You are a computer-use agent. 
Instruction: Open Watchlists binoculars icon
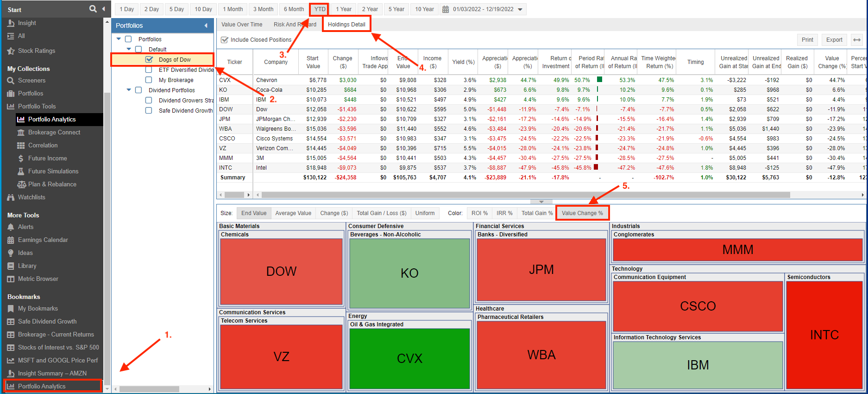(11, 197)
